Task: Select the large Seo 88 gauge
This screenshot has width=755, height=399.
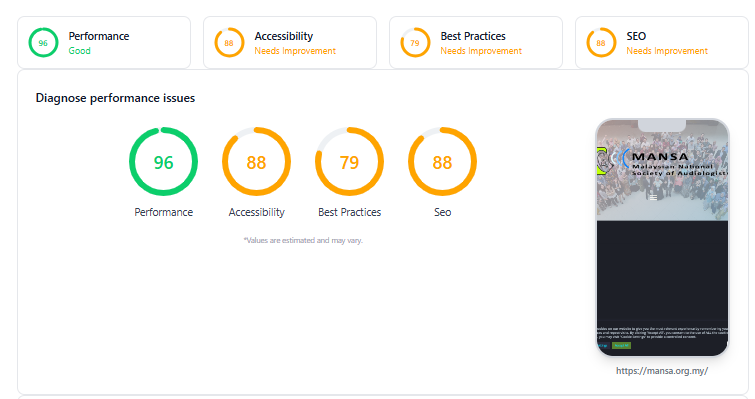Action: pyautogui.click(x=442, y=162)
